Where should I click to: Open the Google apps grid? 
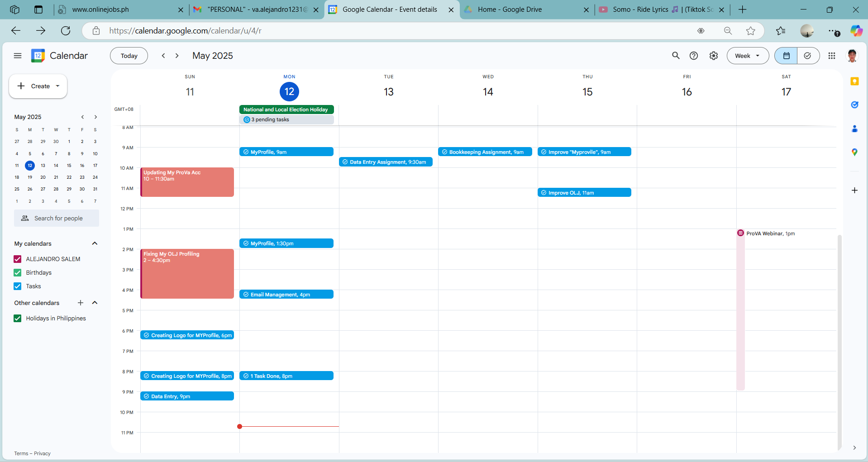[832, 56]
